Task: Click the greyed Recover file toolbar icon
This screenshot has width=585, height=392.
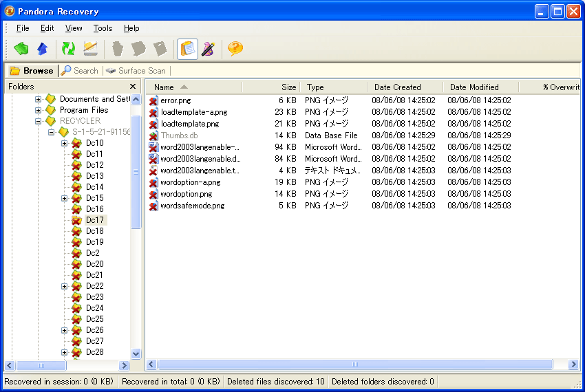Action: point(118,49)
